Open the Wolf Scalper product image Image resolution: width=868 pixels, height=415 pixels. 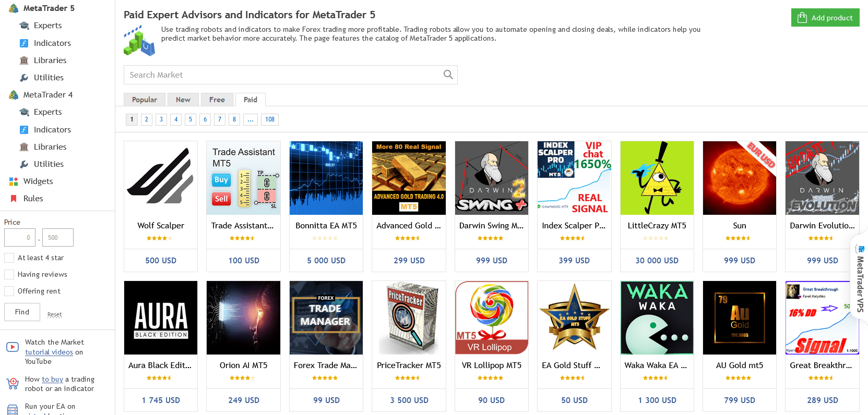(x=161, y=178)
